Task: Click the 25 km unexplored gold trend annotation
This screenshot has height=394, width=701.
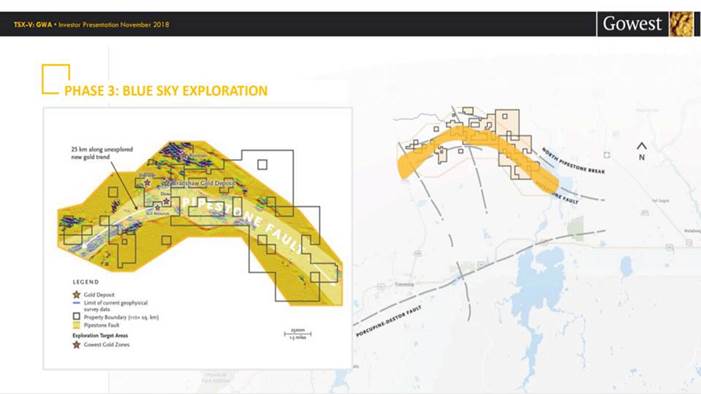Action: [x=102, y=153]
